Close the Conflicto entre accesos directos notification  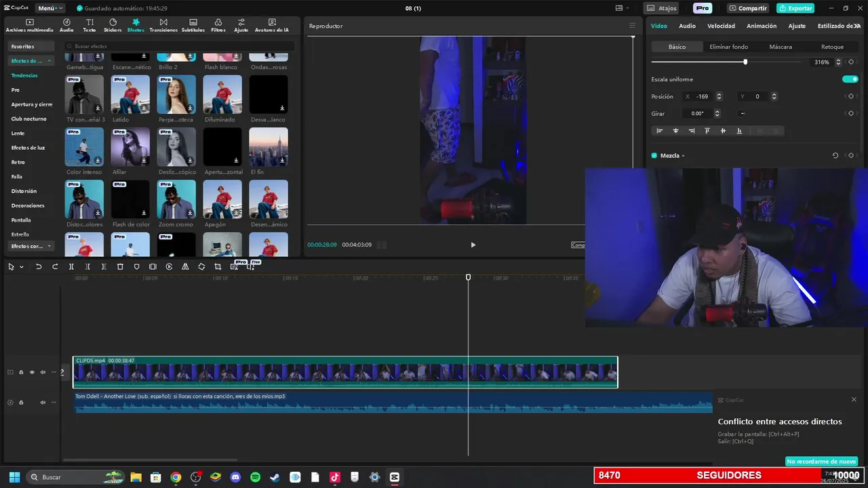[854, 399]
